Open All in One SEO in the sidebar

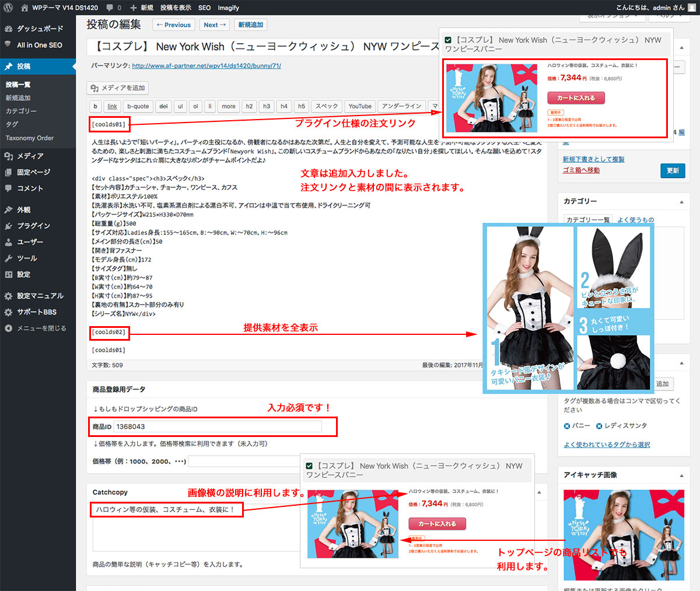pos(38,45)
